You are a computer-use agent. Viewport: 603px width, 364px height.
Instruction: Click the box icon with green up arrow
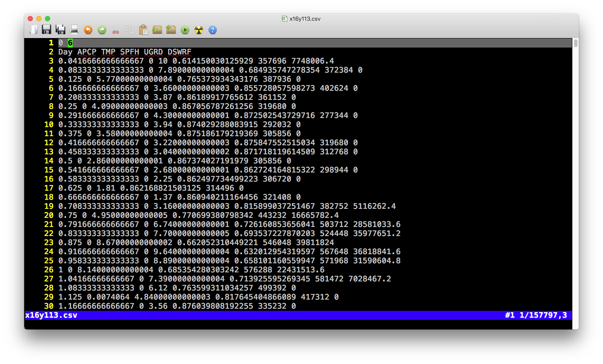[x=157, y=30]
